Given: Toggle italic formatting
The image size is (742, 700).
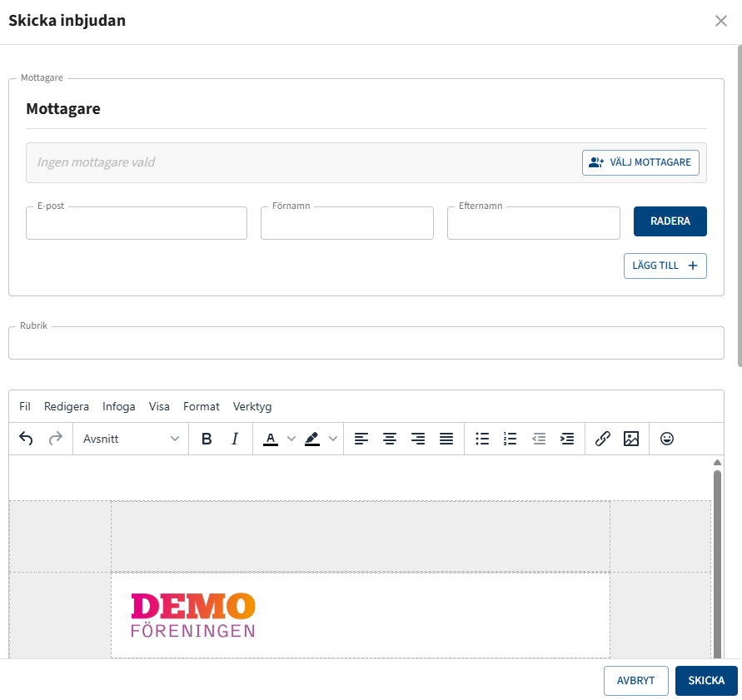Looking at the screenshot, I should (235, 439).
